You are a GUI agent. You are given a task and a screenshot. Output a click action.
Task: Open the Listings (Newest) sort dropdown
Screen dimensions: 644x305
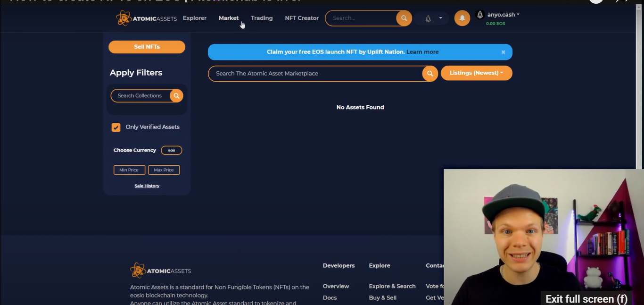pyautogui.click(x=477, y=73)
